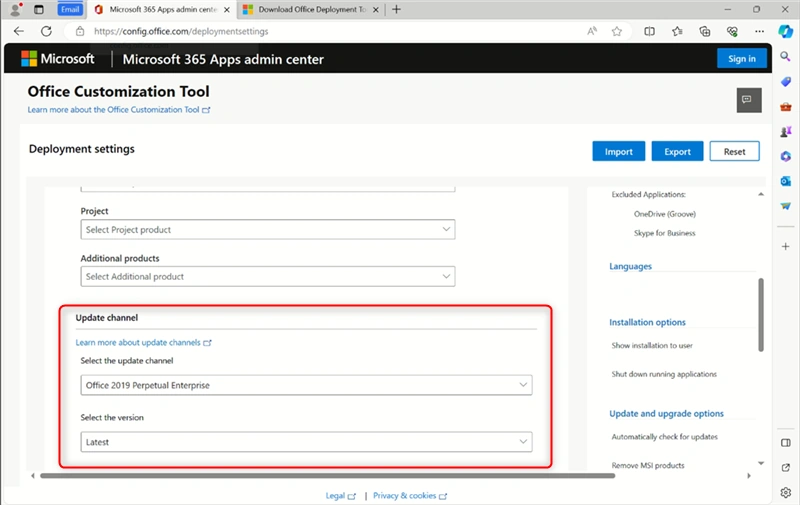Switch to Download Office Deployment Tool tab

click(x=312, y=9)
